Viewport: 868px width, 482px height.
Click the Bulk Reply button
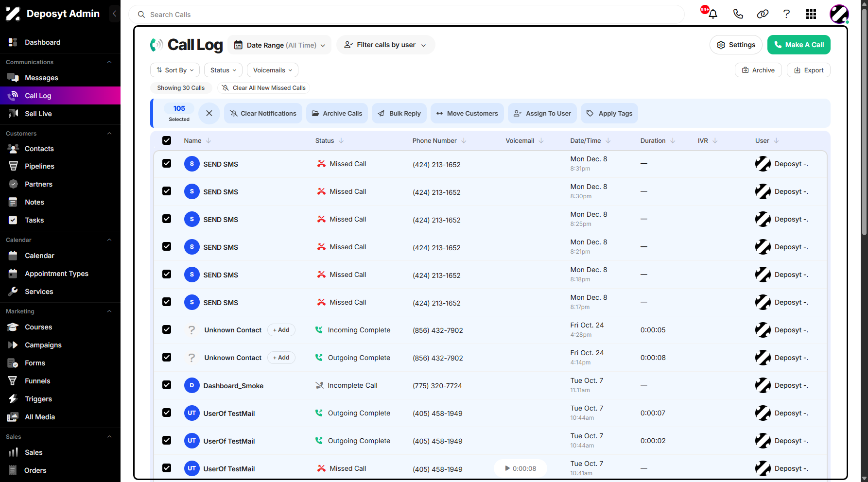coord(399,113)
